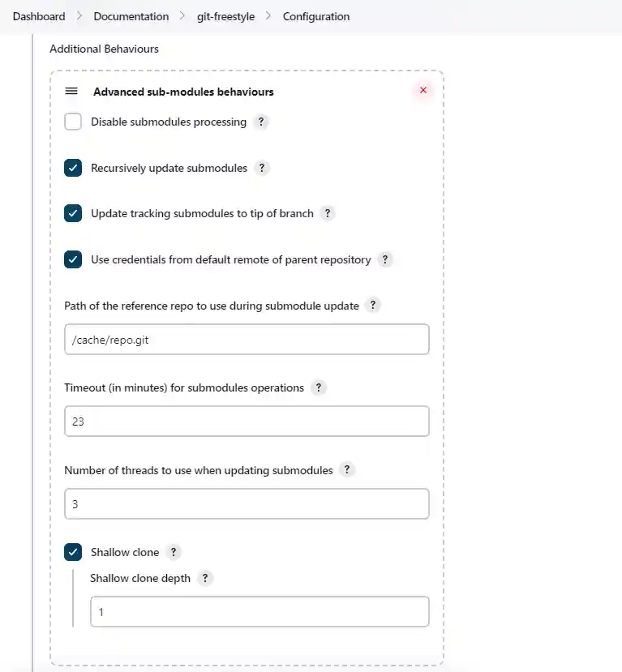Open the git-freestyle breadcrumb item

tap(225, 16)
